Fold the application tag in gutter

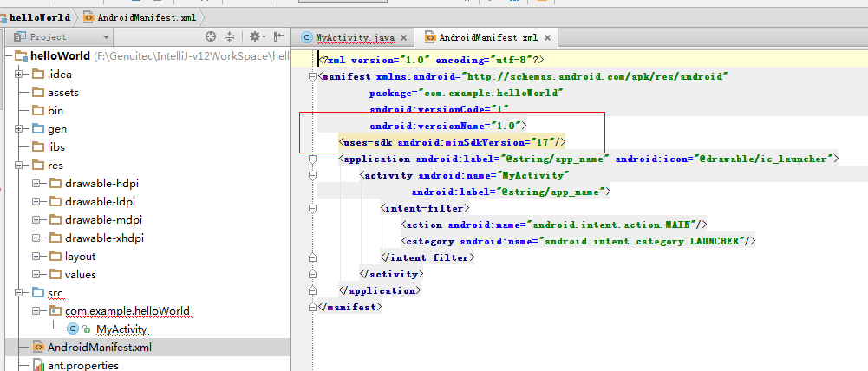click(x=312, y=159)
